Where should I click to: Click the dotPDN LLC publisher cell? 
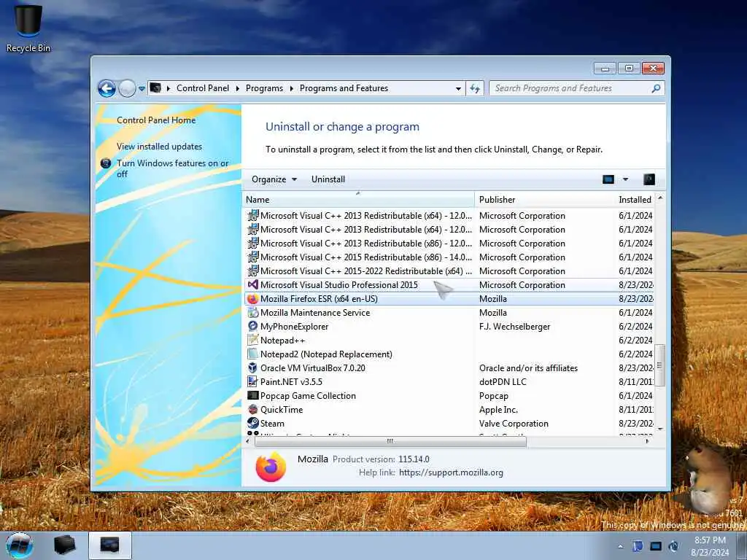[x=503, y=382]
